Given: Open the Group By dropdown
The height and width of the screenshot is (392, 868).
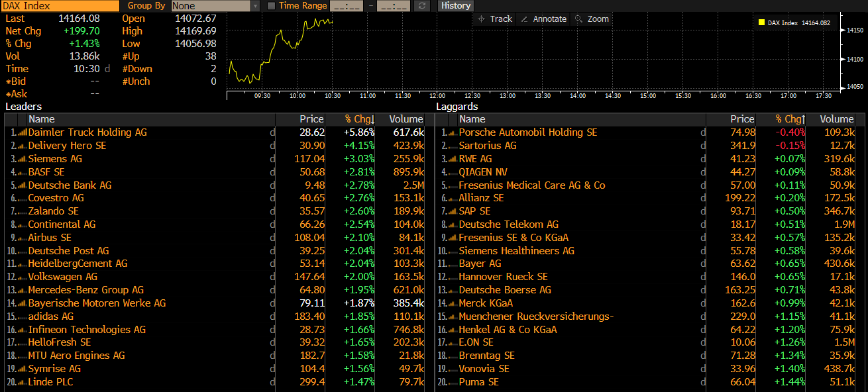Looking at the screenshot, I should (x=255, y=6).
